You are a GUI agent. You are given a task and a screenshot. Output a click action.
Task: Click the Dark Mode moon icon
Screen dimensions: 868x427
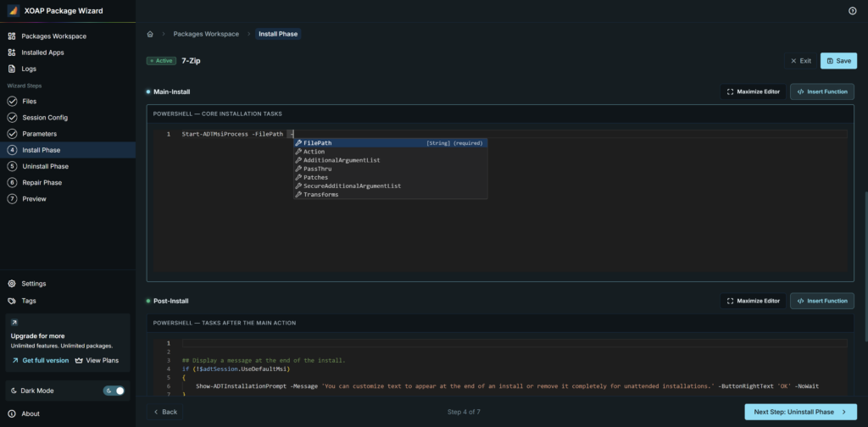click(14, 391)
